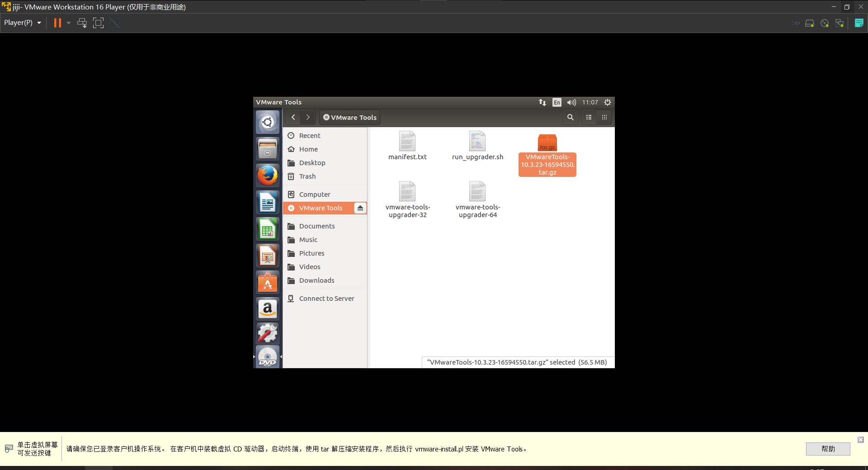The height and width of the screenshot is (470, 868).
Task: Go to Home folder in sidebar
Action: coord(308,149)
